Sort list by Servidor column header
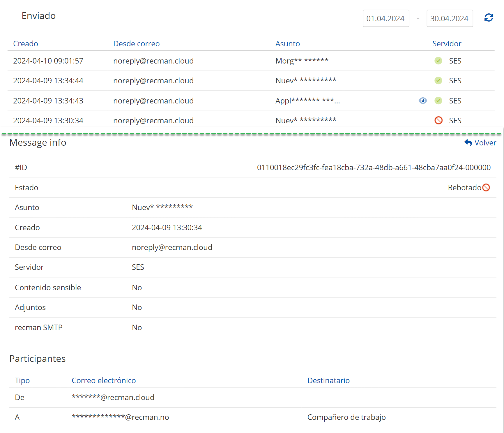The width and height of the screenshot is (504, 433). click(447, 44)
